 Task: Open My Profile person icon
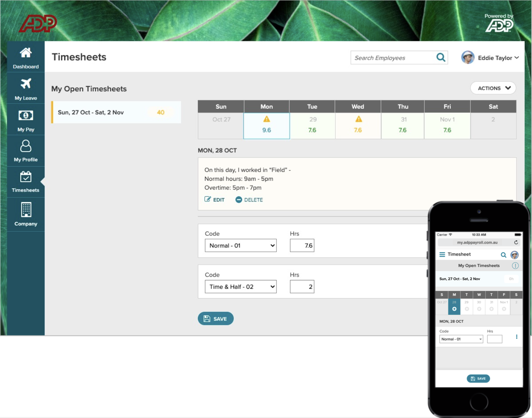click(x=26, y=146)
